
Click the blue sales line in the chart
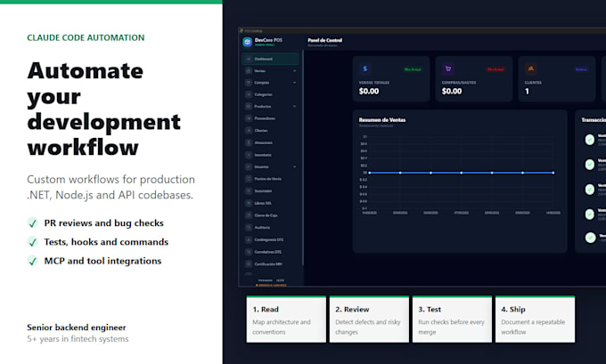click(x=461, y=173)
